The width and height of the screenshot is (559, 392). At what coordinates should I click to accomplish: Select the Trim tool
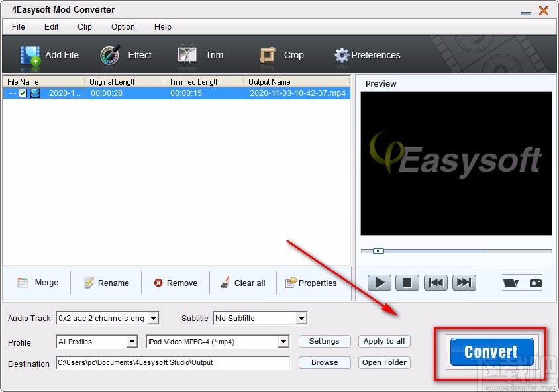pyautogui.click(x=187, y=56)
